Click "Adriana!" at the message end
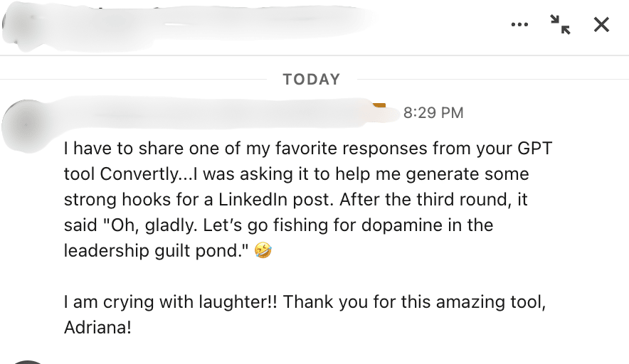This screenshot has height=364, width=629. click(x=97, y=328)
